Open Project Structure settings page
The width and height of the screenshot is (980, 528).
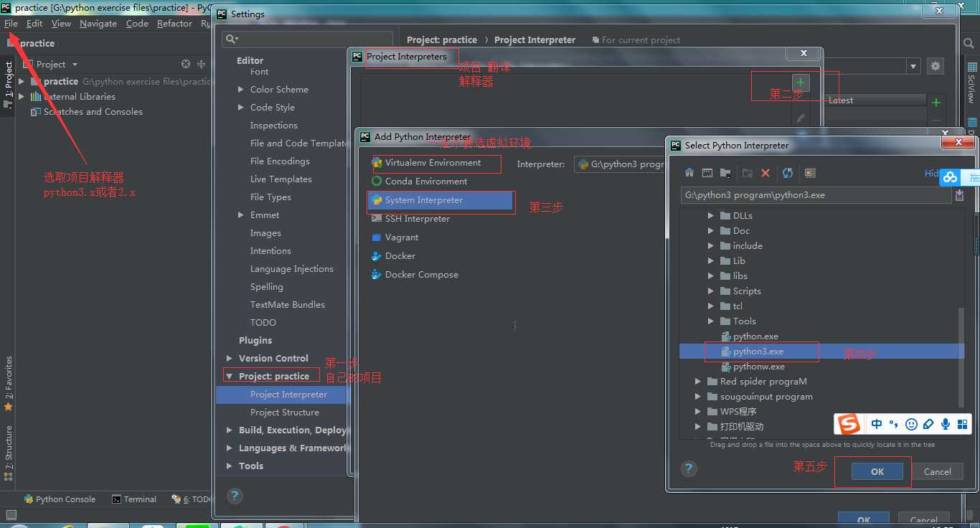pyautogui.click(x=285, y=412)
